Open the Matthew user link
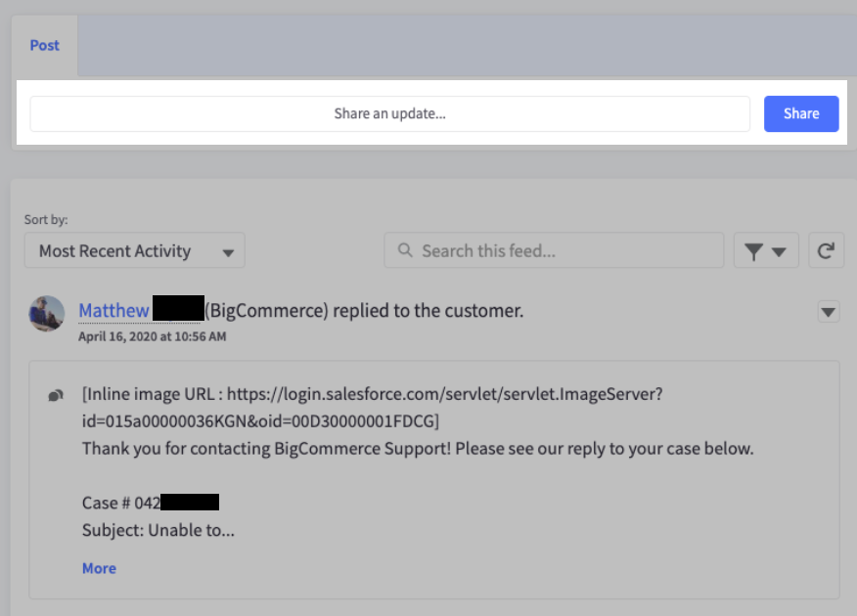 [113, 310]
